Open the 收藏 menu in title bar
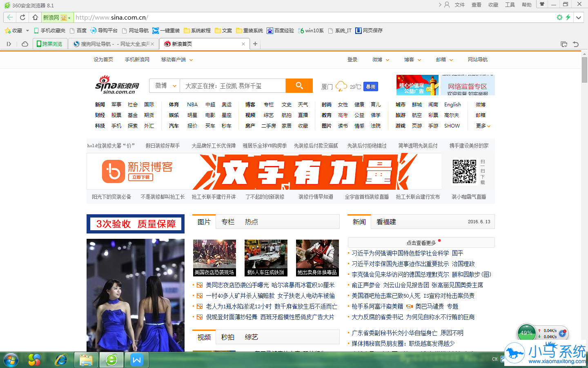 [x=493, y=5]
